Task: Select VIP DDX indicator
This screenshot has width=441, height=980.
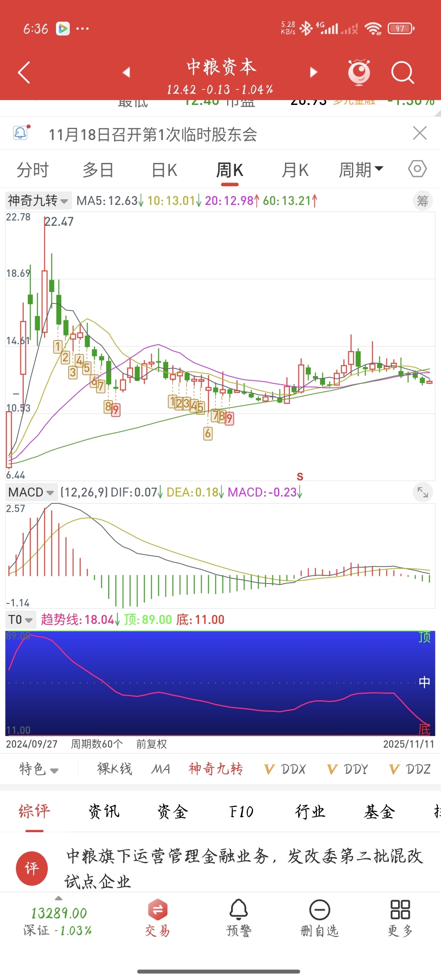Action: pyautogui.click(x=285, y=769)
